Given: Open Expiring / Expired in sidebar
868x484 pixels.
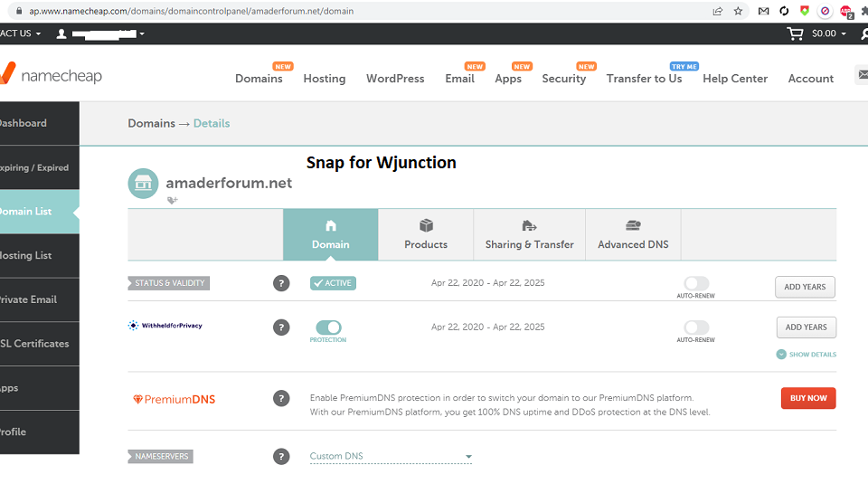Looking at the screenshot, I should point(39,167).
